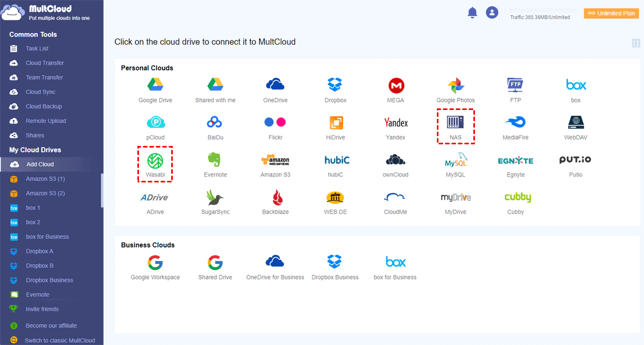The image size is (644, 345).
Task: Connect the CloudMe icon
Action: pyautogui.click(x=396, y=197)
